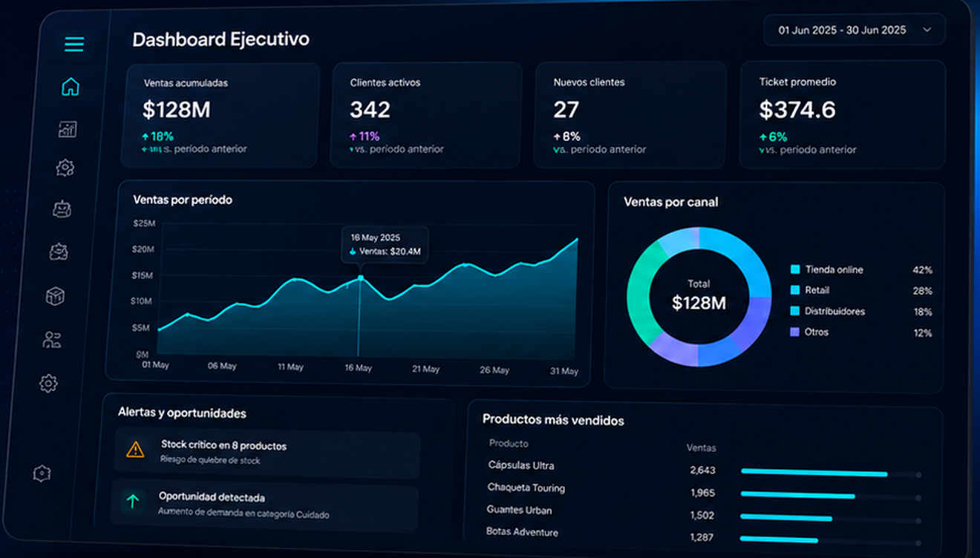Open the Clientes activos 342 card
Screen dimensions: 980x558
428,115
